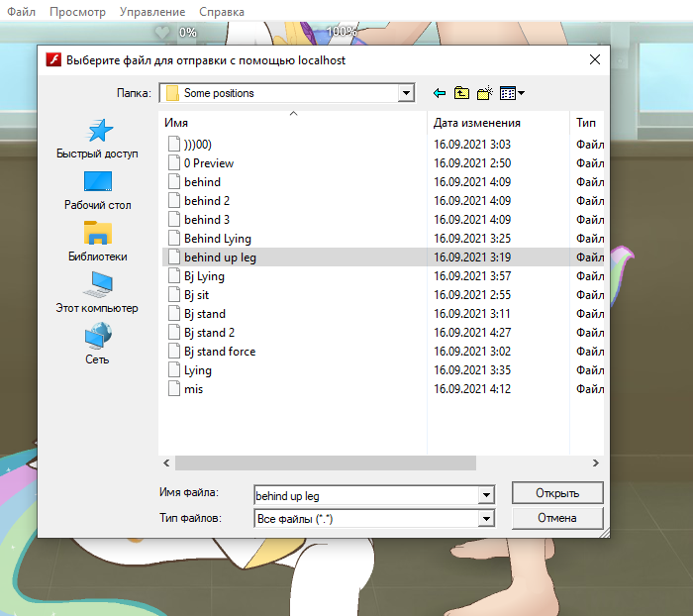Expand the Папка folder dropdown
Image resolution: width=693 pixels, height=616 pixels.
pos(405,93)
